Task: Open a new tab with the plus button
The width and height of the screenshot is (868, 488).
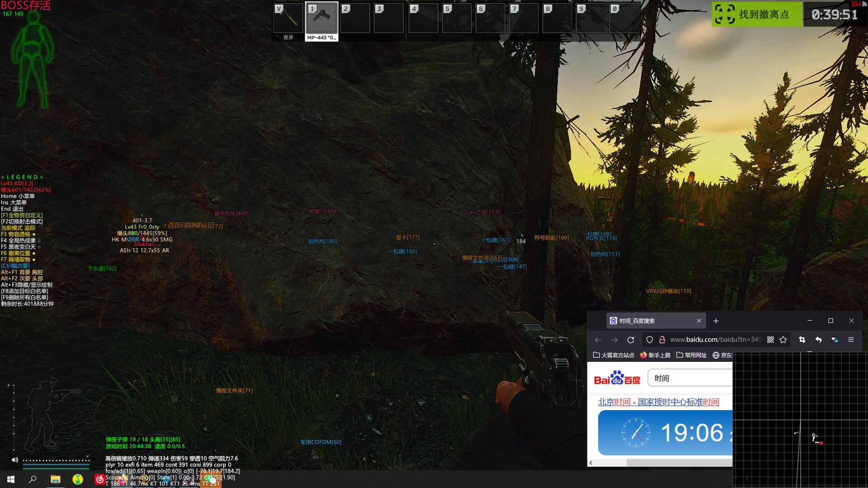Action: pyautogui.click(x=716, y=321)
